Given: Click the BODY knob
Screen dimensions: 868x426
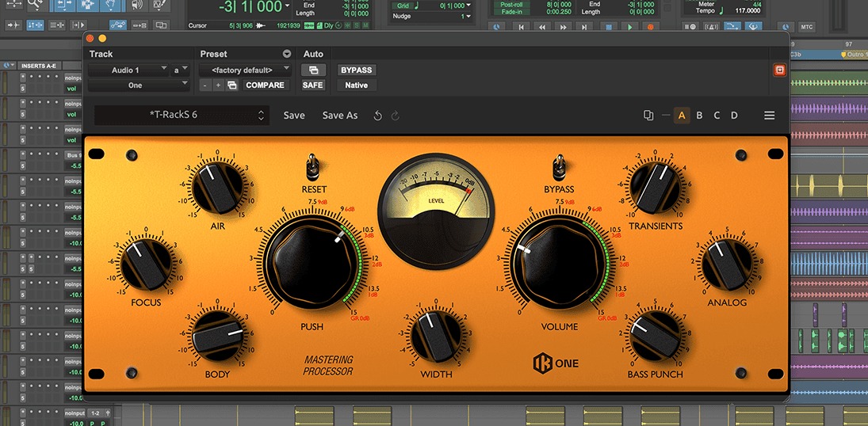Looking at the screenshot, I should tap(217, 337).
